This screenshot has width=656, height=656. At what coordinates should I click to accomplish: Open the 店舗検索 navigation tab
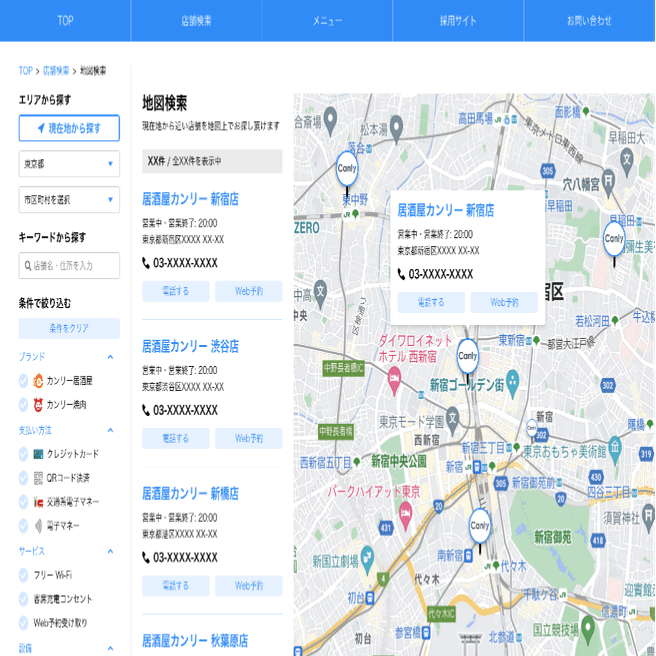[196, 20]
